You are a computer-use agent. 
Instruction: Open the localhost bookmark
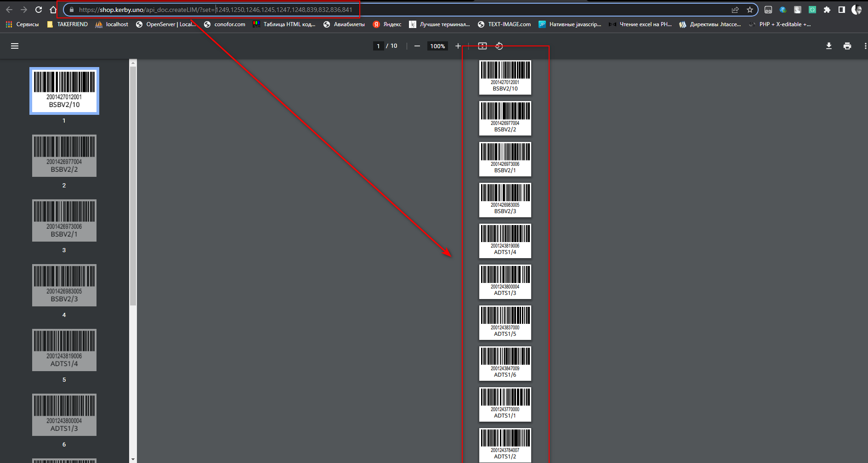[x=112, y=24]
